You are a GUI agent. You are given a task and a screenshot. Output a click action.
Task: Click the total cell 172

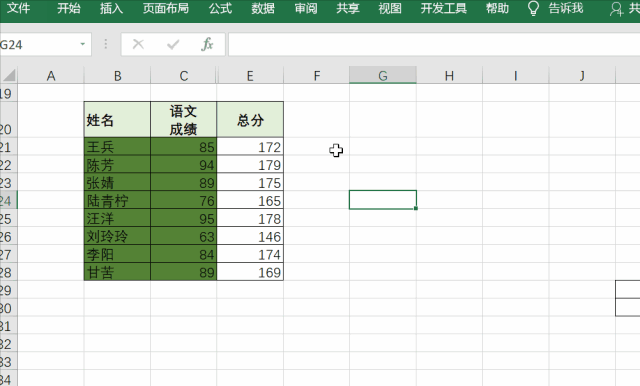(x=250, y=146)
